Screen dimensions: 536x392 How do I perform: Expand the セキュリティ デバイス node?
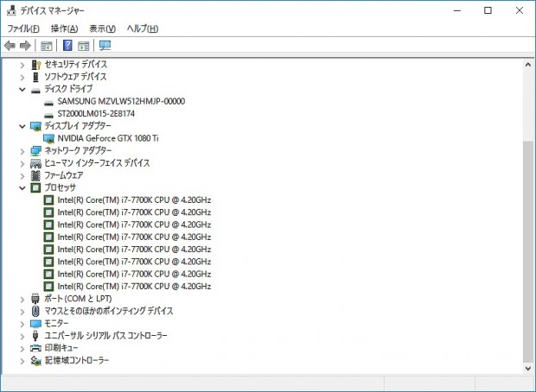[x=22, y=65]
